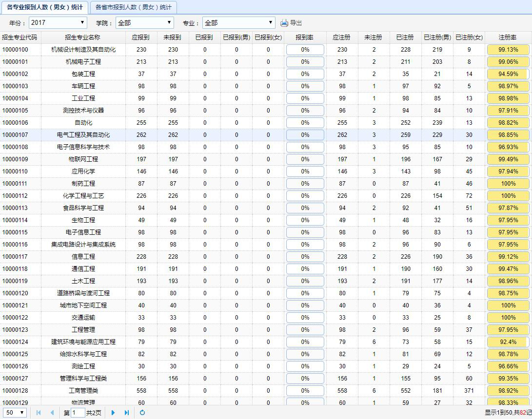Viewport: 532px width, 419px height.
Task: Click the 工商管理类 major name cell
Action: [83, 391]
